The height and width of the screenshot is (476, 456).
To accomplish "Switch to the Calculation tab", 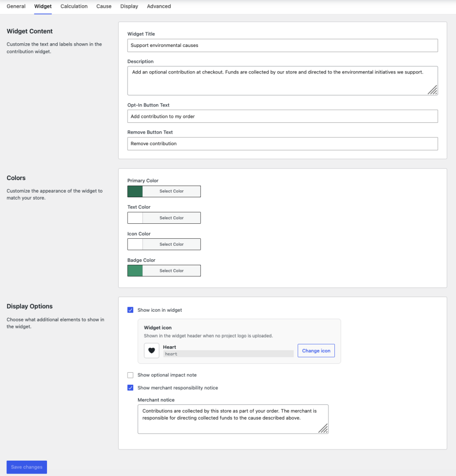I will click(x=74, y=7).
